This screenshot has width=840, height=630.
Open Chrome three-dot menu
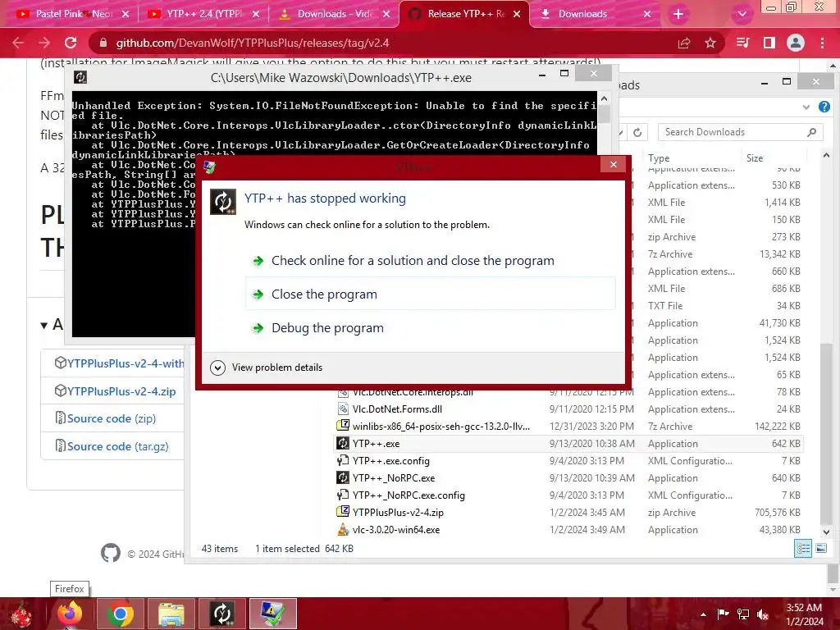click(822, 43)
